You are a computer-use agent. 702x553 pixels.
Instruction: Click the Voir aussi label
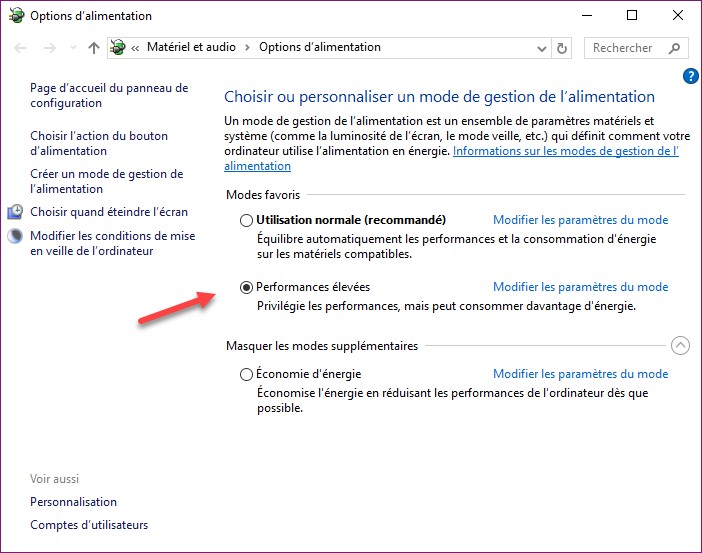point(54,479)
